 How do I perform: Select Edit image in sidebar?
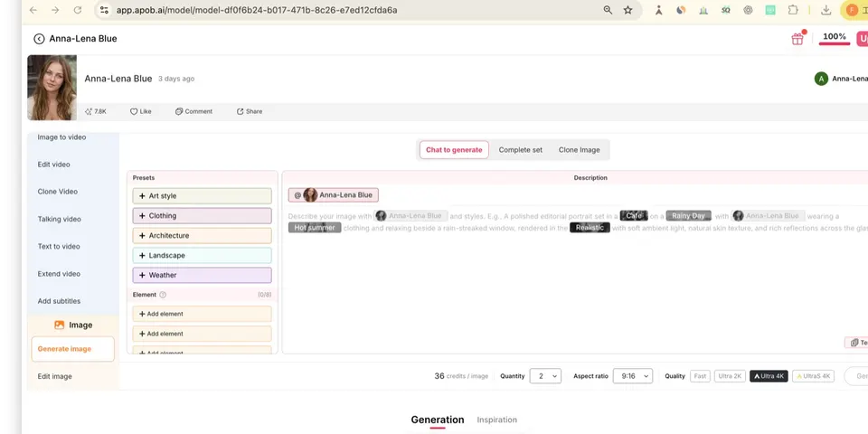pos(55,376)
